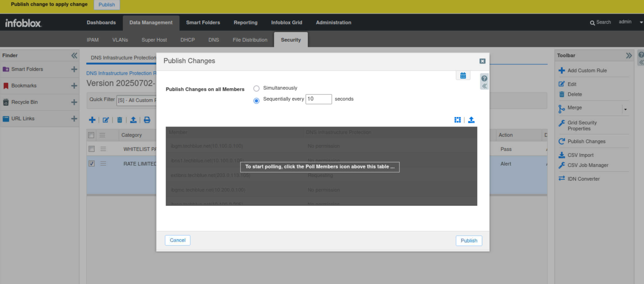
Task: Open the Quick Filter dropdown
Action: point(137,100)
